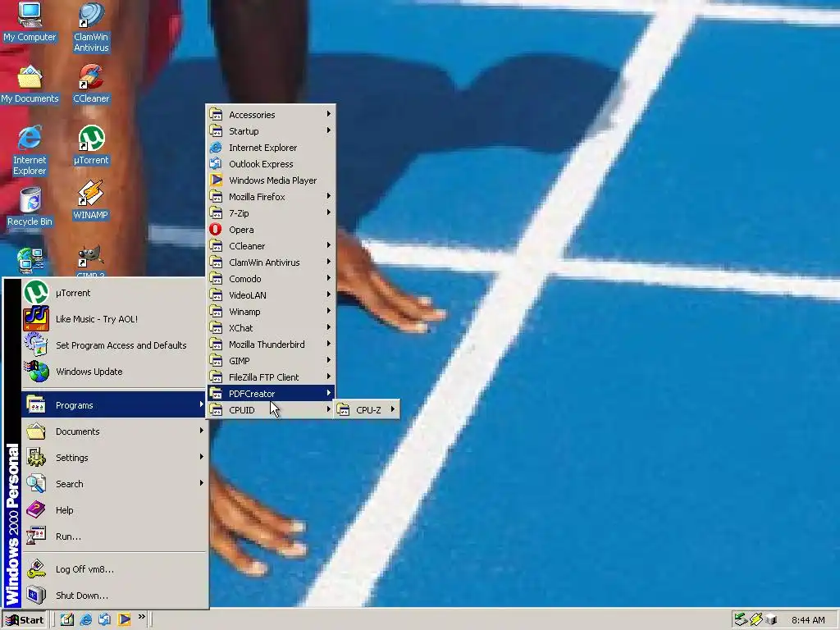Screen dimensions: 840x630
Task: Click the lightning bolt tray icon
Action: pyautogui.click(x=756, y=619)
